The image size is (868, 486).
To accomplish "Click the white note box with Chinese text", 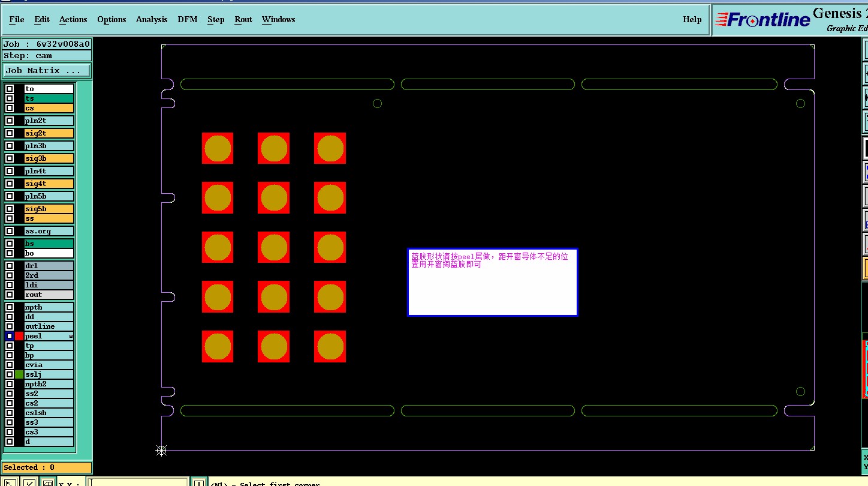I will pyautogui.click(x=493, y=282).
